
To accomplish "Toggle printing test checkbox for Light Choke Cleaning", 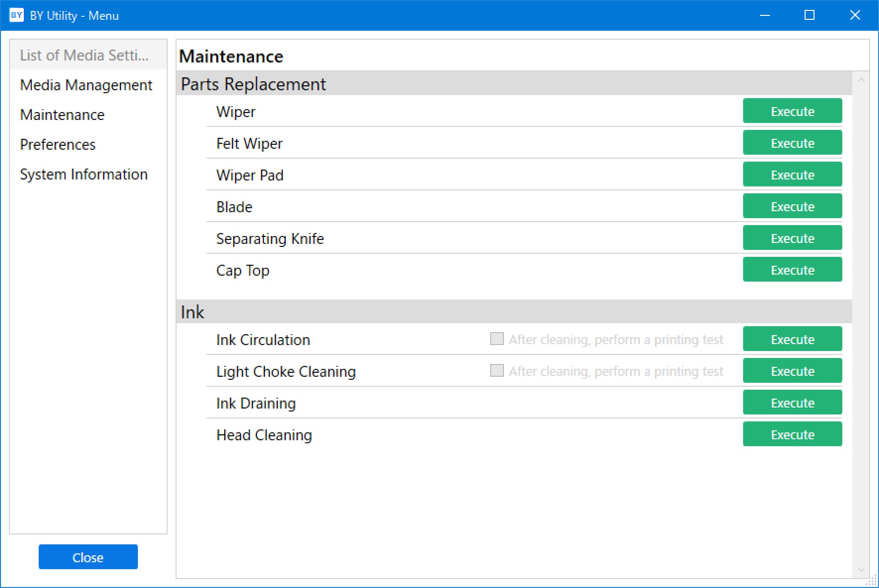I will [x=497, y=371].
